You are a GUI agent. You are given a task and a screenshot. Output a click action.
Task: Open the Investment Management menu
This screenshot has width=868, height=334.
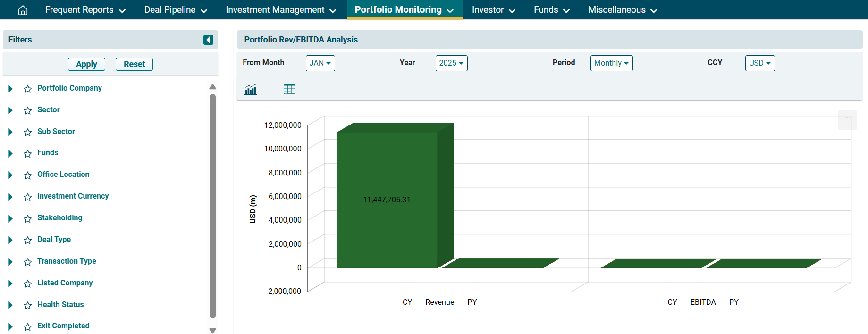click(x=281, y=10)
